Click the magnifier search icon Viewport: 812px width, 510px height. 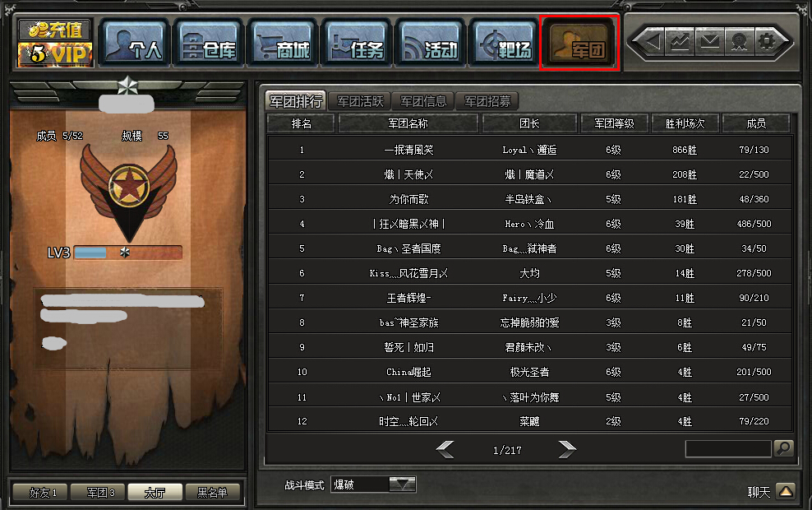coord(784,448)
